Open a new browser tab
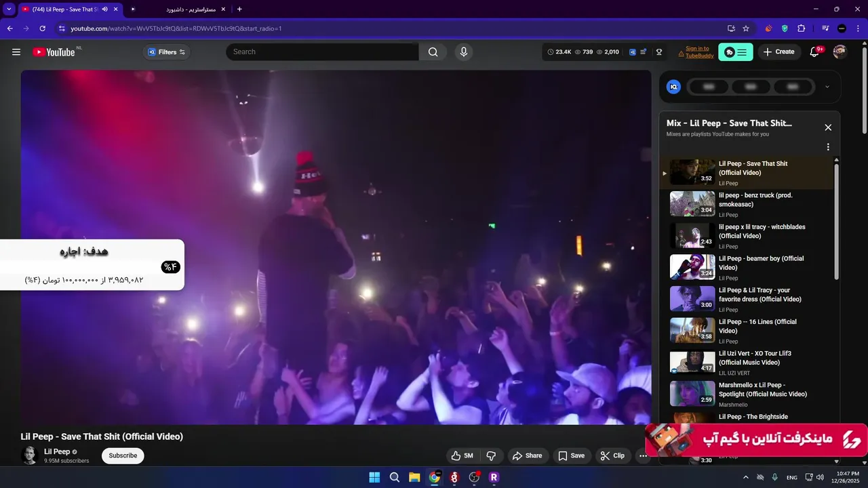868x488 pixels. pos(239,9)
